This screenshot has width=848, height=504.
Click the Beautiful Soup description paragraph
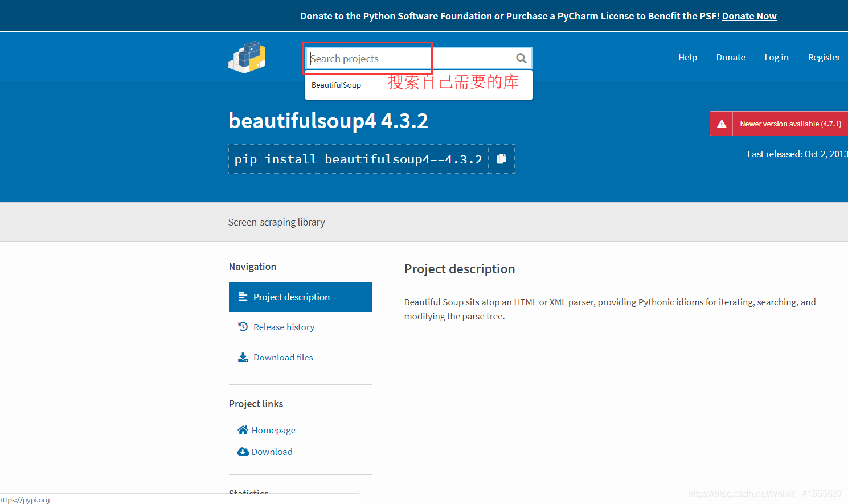click(610, 309)
